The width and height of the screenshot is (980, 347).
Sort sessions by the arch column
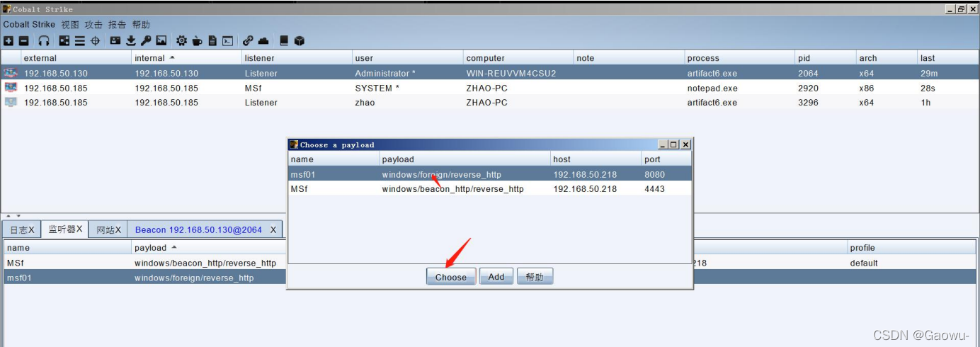click(x=887, y=58)
